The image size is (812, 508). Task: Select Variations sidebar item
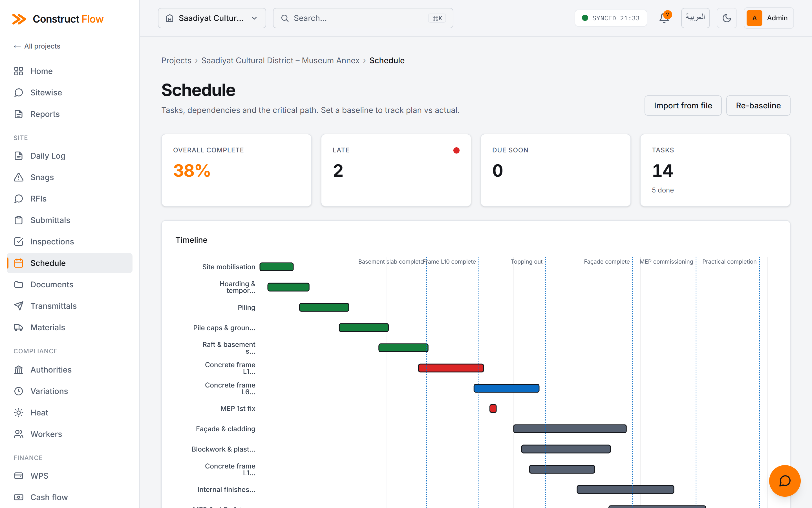tap(69, 391)
